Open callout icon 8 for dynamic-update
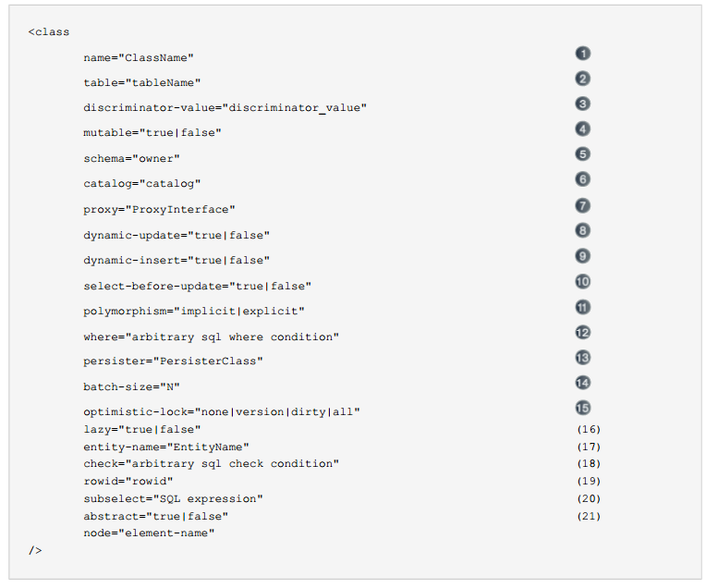The width and height of the screenshot is (718, 588). point(582,230)
